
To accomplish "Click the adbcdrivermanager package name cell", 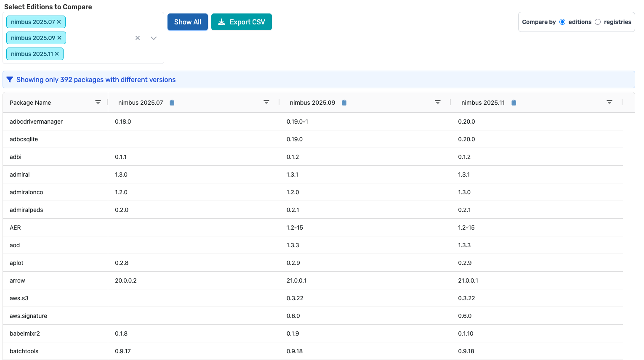I will pyautogui.click(x=36, y=122).
